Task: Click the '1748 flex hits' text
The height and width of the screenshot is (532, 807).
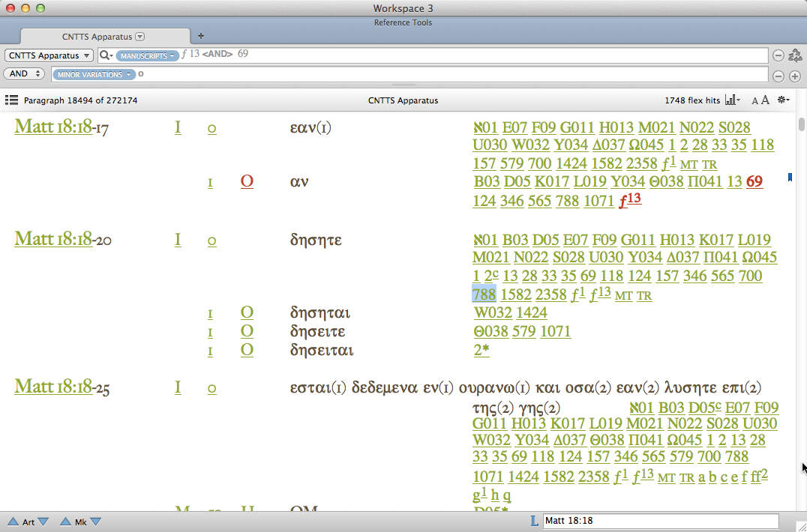Action: [x=692, y=100]
